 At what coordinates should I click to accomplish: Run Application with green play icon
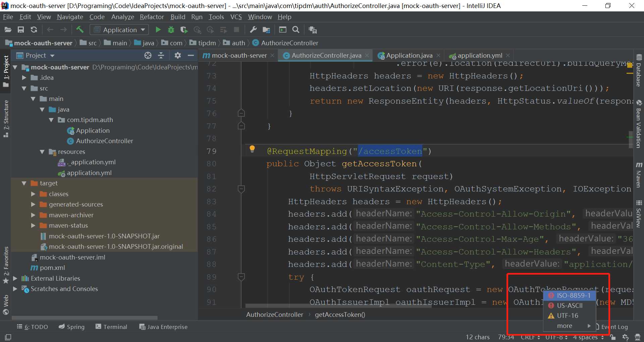coord(158,30)
